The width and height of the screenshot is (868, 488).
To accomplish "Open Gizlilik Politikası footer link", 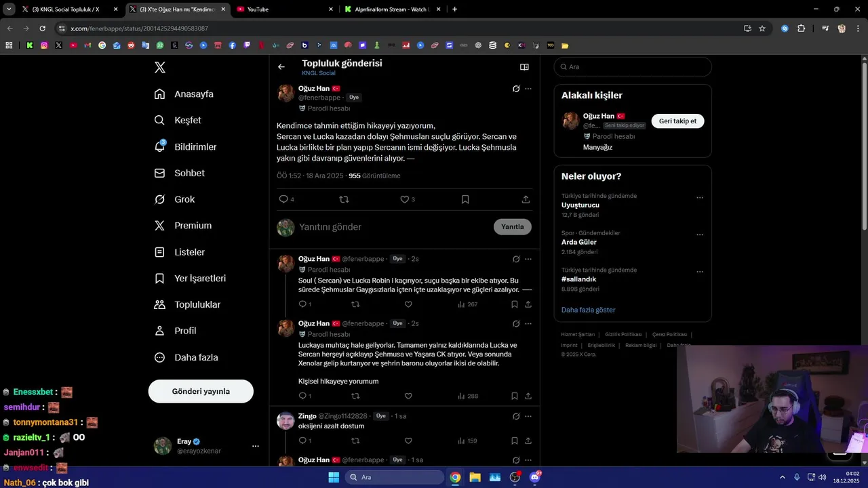I will 623,334.
